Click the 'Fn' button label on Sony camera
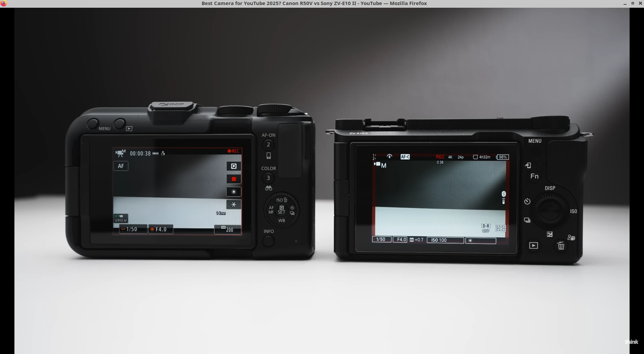Image resolution: width=644 pixels, height=354 pixels. tap(535, 176)
